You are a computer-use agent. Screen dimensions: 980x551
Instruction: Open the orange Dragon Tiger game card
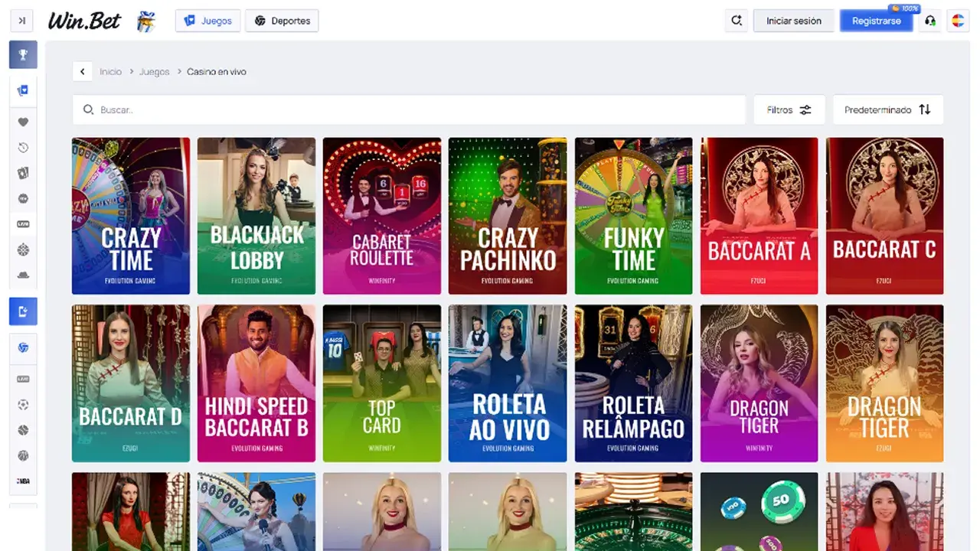pos(884,383)
